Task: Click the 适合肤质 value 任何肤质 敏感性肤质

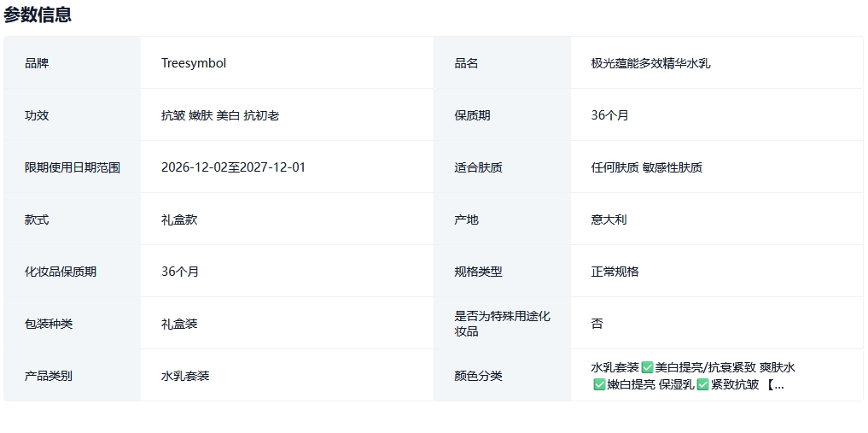Action: (646, 167)
